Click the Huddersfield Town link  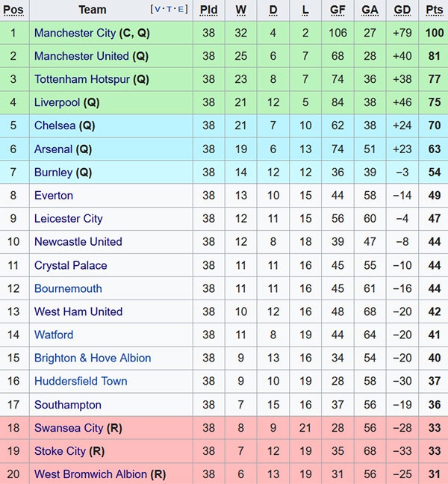pyautogui.click(x=81, y=381)
